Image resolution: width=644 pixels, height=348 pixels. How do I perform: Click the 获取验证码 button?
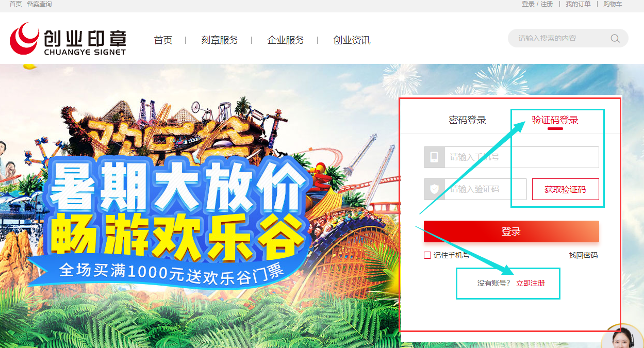[x=566, y=189]
